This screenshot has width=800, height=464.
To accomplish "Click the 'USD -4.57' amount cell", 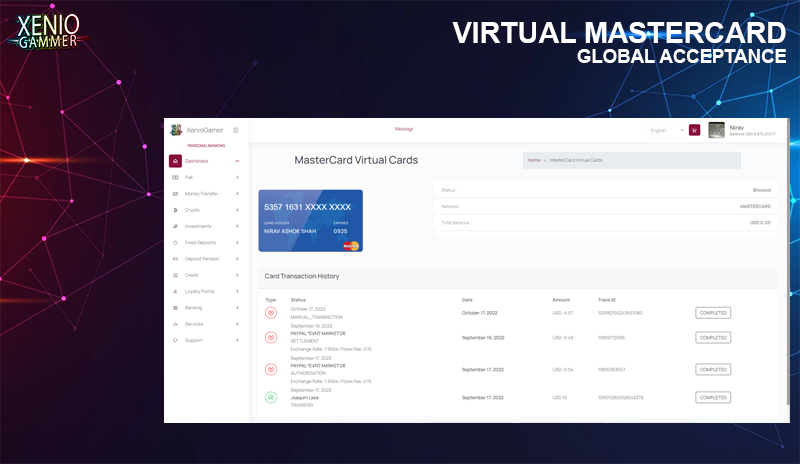I will (x=563, y=313).
